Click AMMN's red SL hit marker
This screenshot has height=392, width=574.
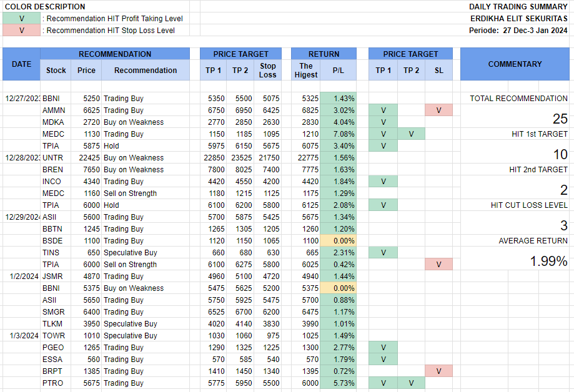click(438, 110)
